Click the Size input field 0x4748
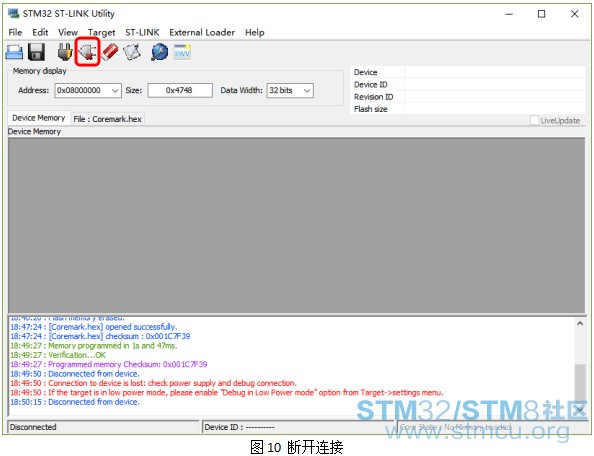The image size is (594, 456). coord(180,91)
